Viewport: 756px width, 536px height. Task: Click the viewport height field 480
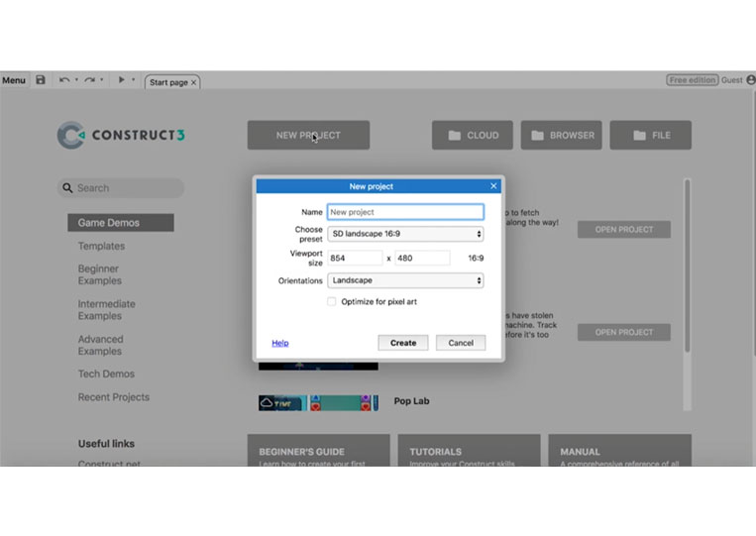click(422, 259)
